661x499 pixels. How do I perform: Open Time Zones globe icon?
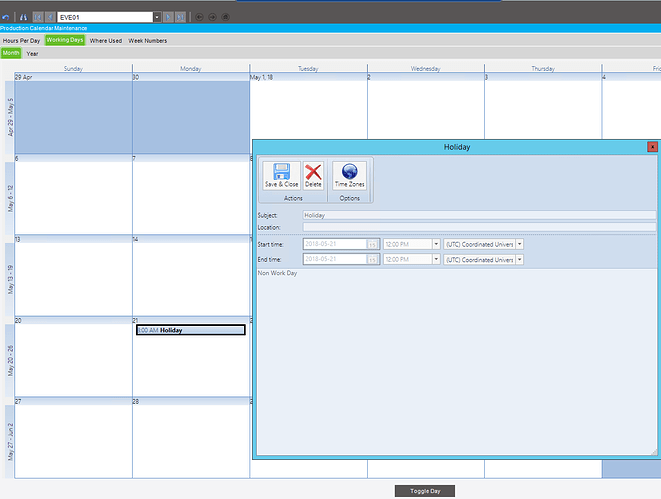pyautogui.click(x=349, y=175)
